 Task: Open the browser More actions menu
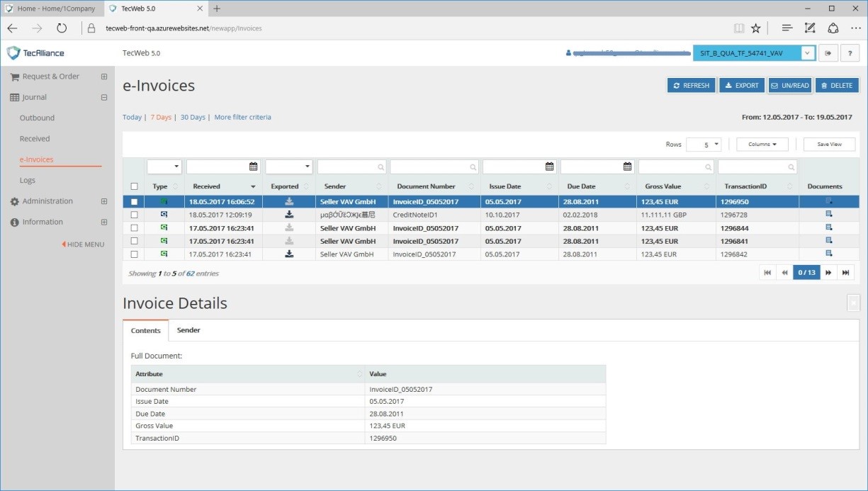[855, 28]
